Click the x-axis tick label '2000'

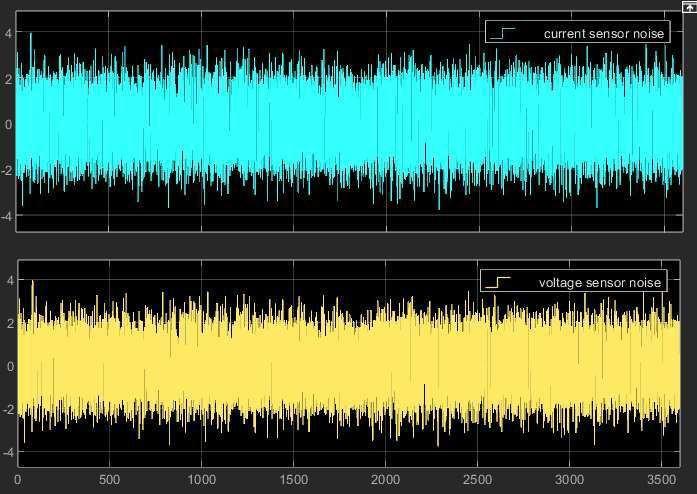[x=385, y=480]
